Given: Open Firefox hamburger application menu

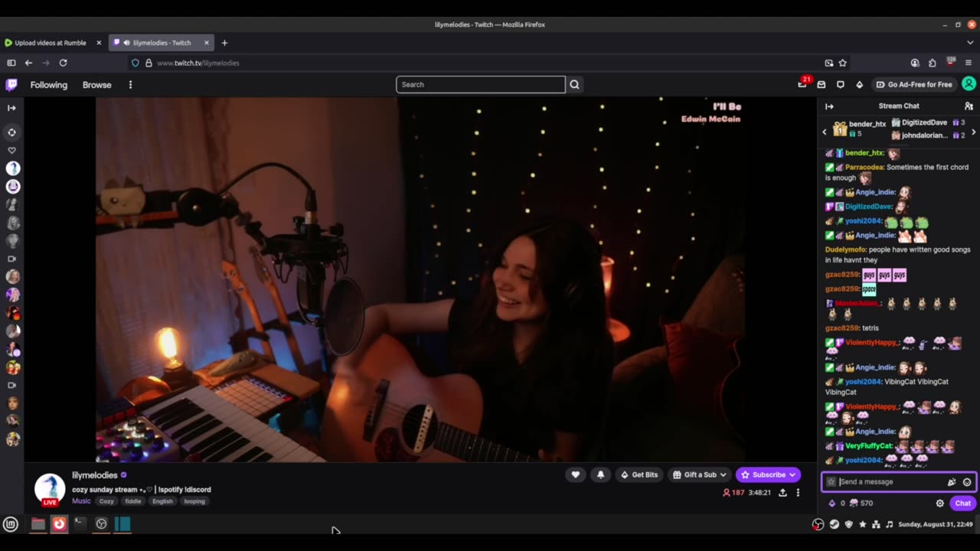Looking at the screenshot, I should click(x=969, y=63).
